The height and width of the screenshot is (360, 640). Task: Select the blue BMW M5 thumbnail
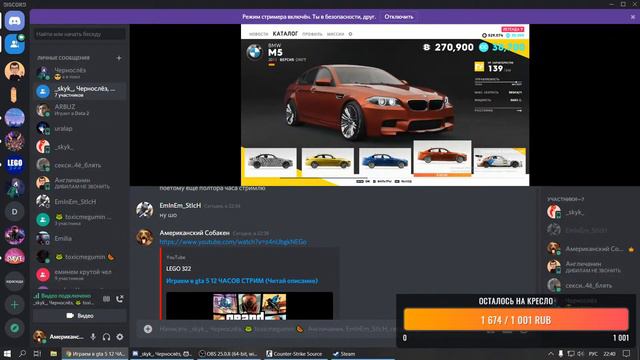385,162
